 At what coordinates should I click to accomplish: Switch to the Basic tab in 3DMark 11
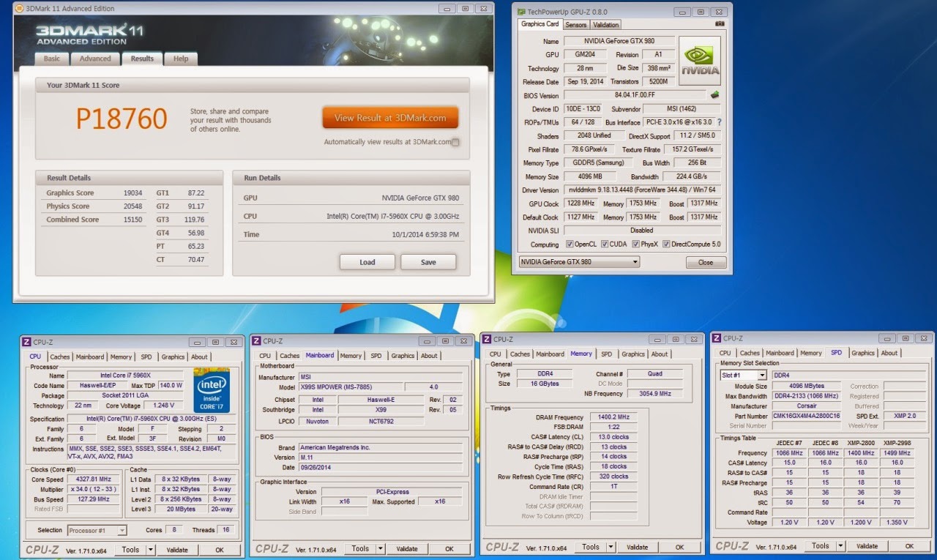tap(52, 59)
